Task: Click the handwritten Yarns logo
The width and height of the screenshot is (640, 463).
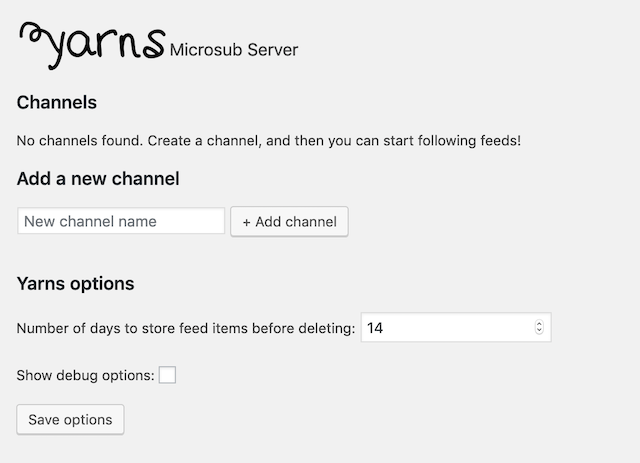Action: [92, 45]
